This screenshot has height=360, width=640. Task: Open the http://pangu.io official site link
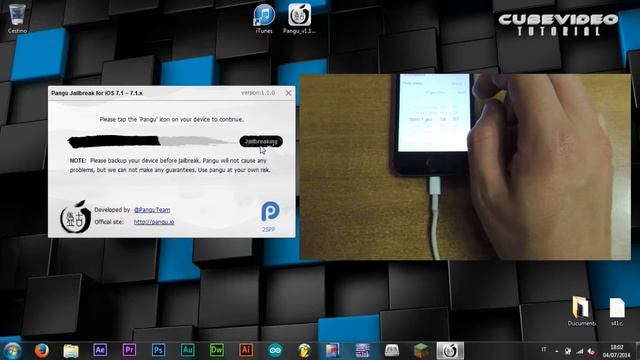[154, 222]
